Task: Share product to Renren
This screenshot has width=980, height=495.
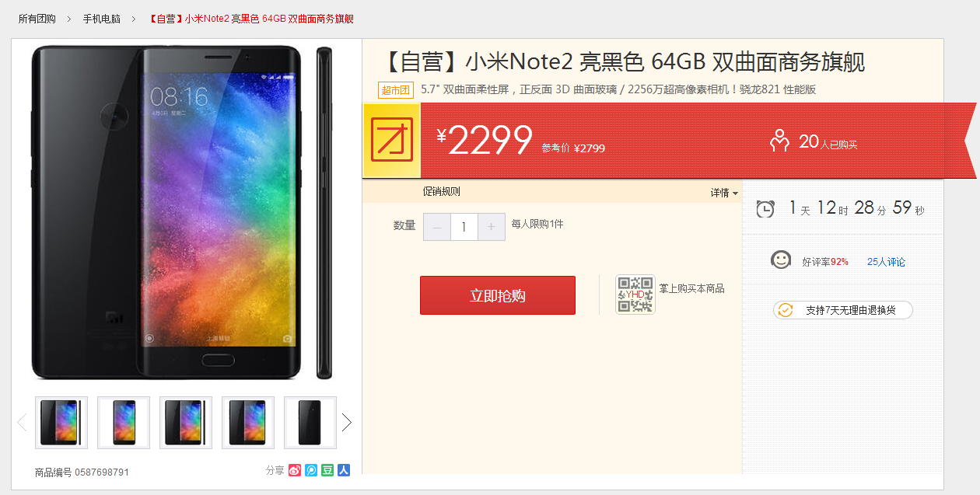Action: 344,470
